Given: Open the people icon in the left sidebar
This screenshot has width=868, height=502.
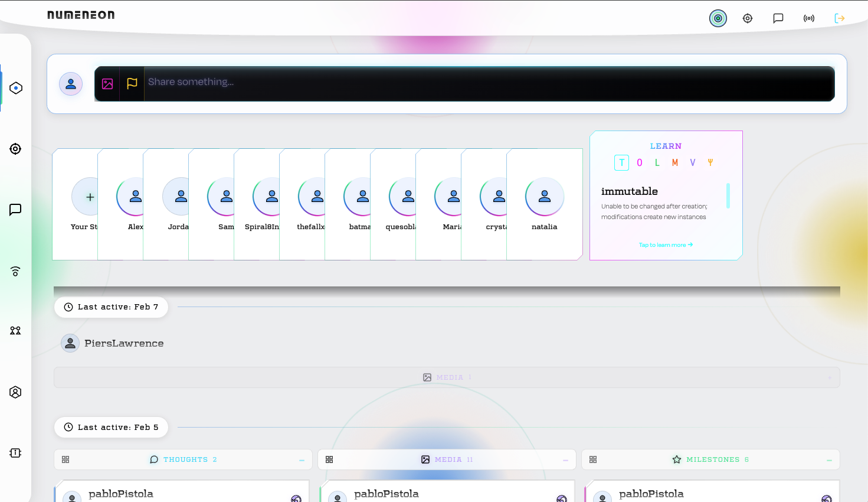Looking at the screenshot, I should pos(15,331).
